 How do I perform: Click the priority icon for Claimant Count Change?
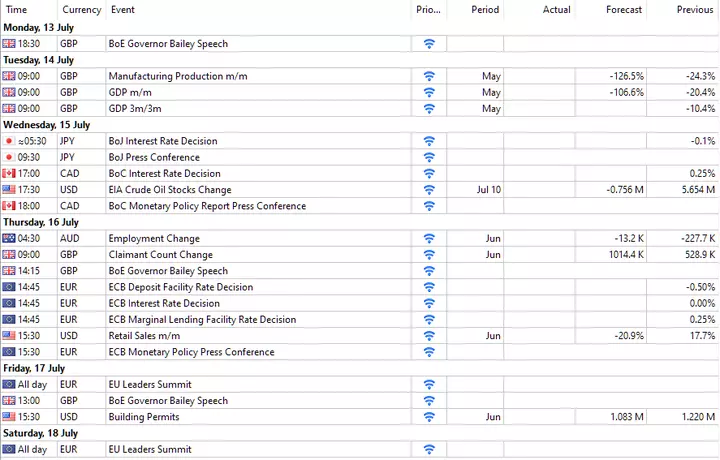tap(429, 255)
